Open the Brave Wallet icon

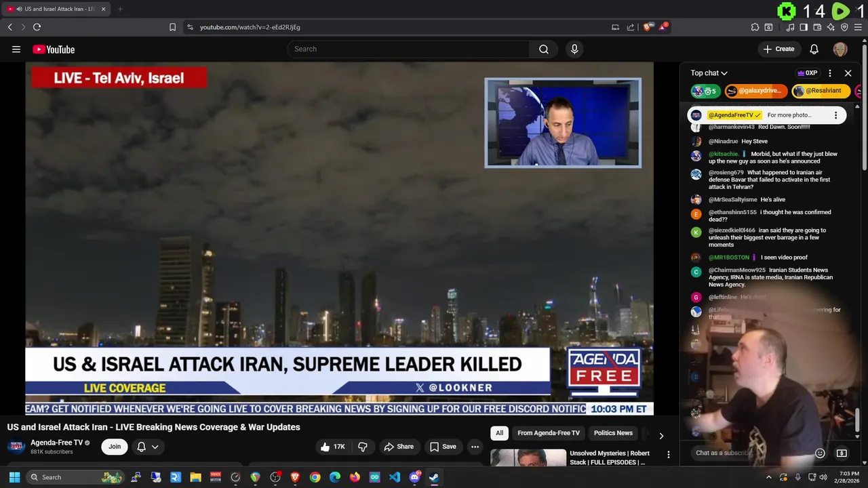817,27
